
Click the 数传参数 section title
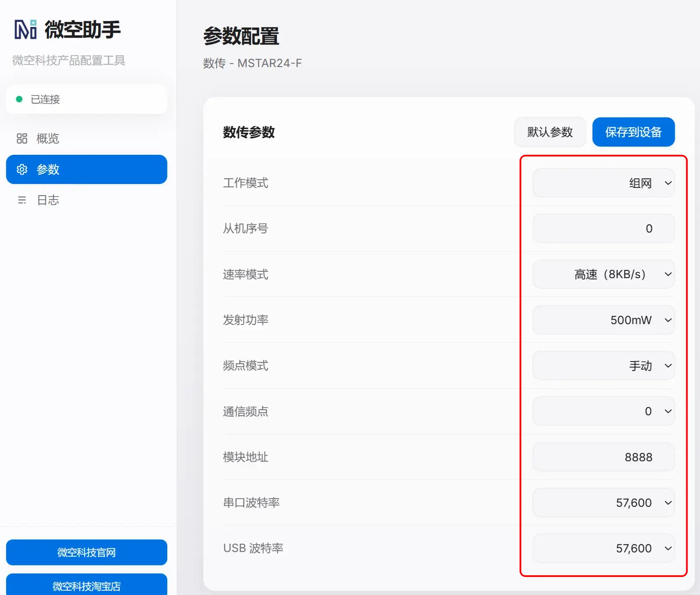249,132
